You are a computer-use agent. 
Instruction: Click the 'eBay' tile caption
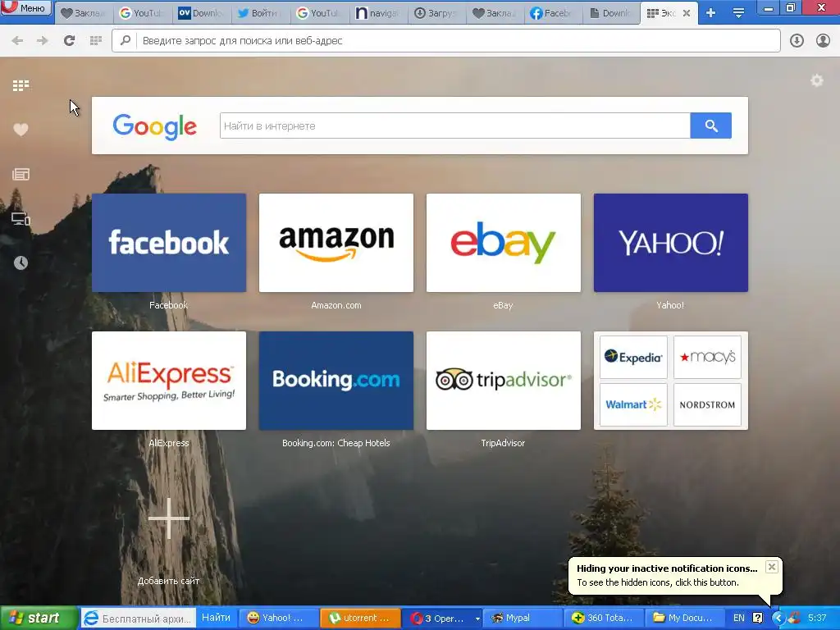(x=503, y=305)
